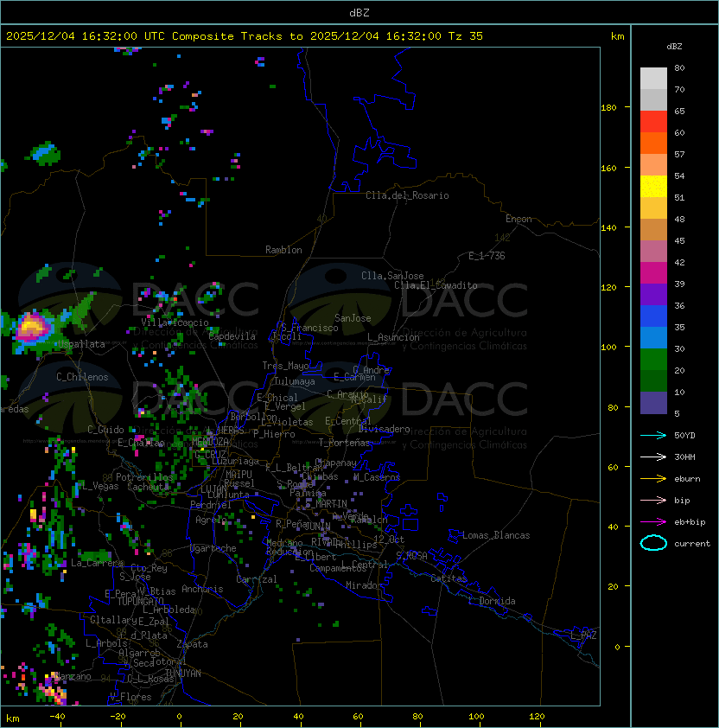This screenshot has width=719, height=728.
Task: Click the 'Clla.del_Rosario' place label
Action: tap(407, 195)
